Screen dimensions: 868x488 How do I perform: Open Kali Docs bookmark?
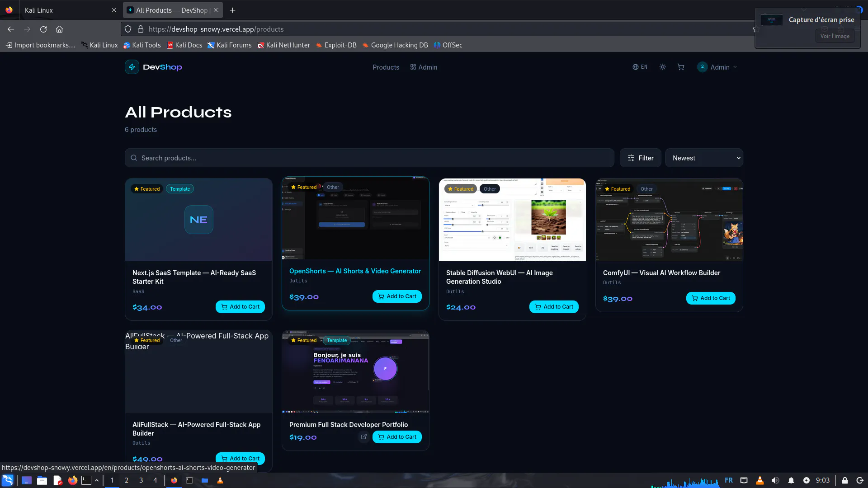point(184,45)
